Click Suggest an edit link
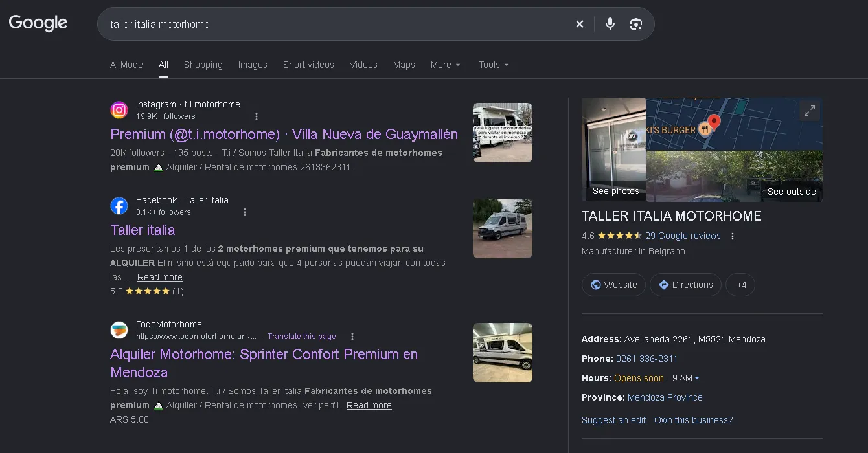 (x=613, y=420)
